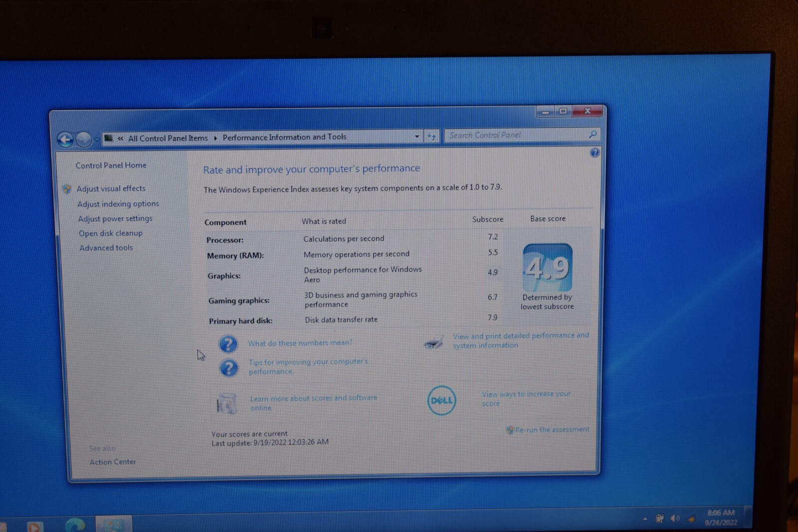Click View ways to increase your score

[526, 398]
